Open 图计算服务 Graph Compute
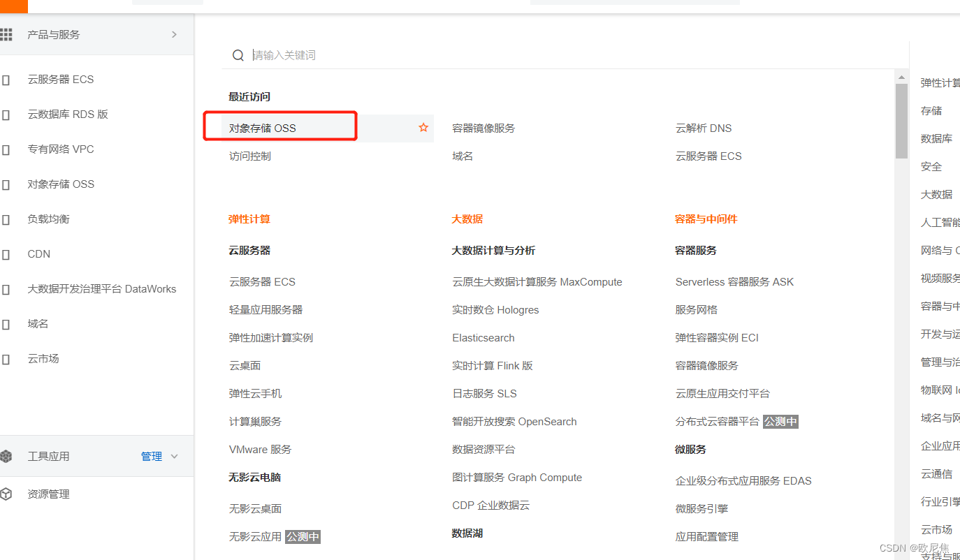This screenshot has height=560, width=960. click(x=517, y=477)
